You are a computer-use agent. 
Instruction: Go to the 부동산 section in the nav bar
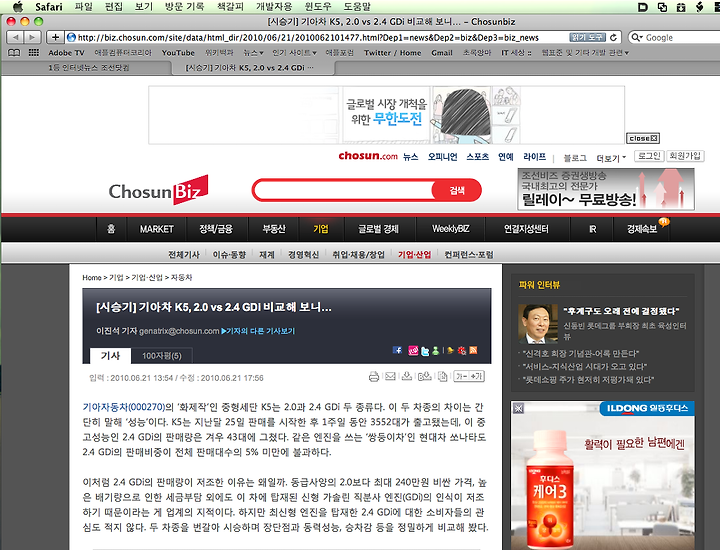(x=274, y=229)
